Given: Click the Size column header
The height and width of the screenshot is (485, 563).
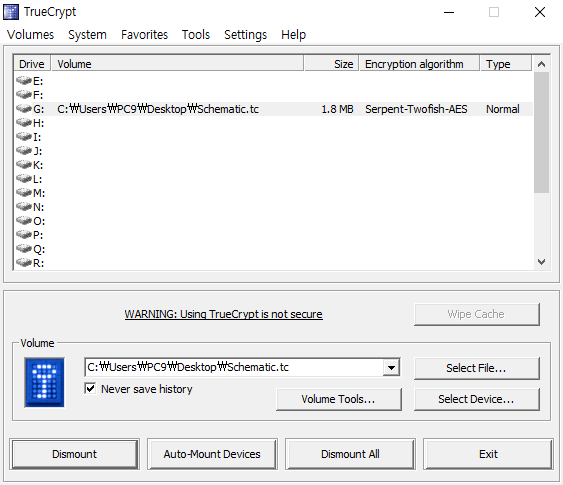Looking at the screenshot, I should pos(331,64).
